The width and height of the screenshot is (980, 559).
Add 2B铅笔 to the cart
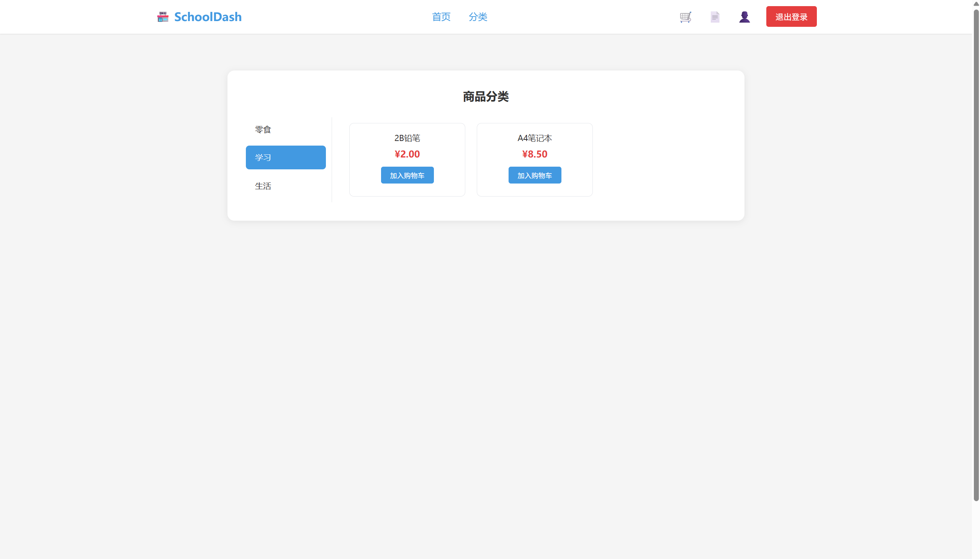pos(407,175)
